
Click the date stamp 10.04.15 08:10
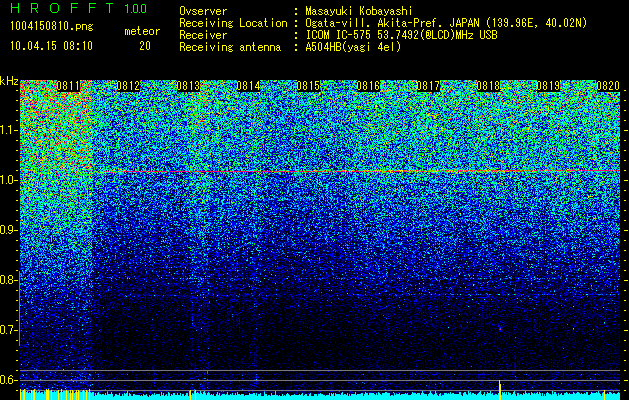51,46
